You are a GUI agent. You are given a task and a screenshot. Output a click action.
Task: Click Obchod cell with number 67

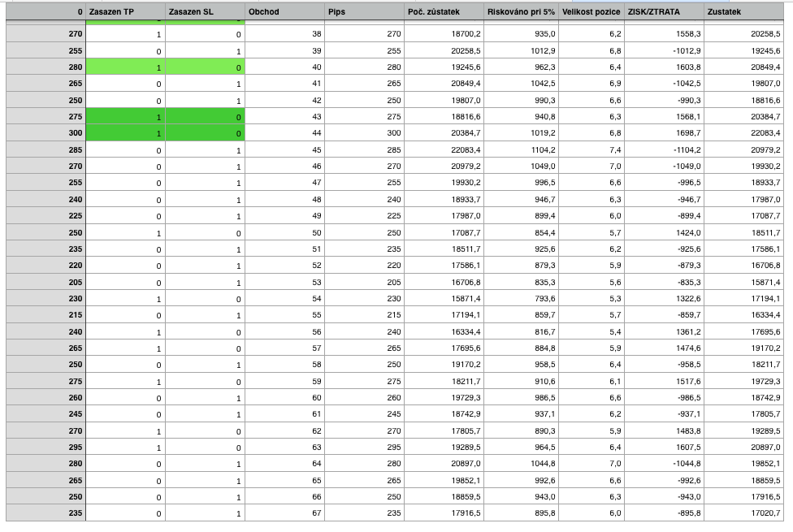pyautogui.click(x=284, y=513)
